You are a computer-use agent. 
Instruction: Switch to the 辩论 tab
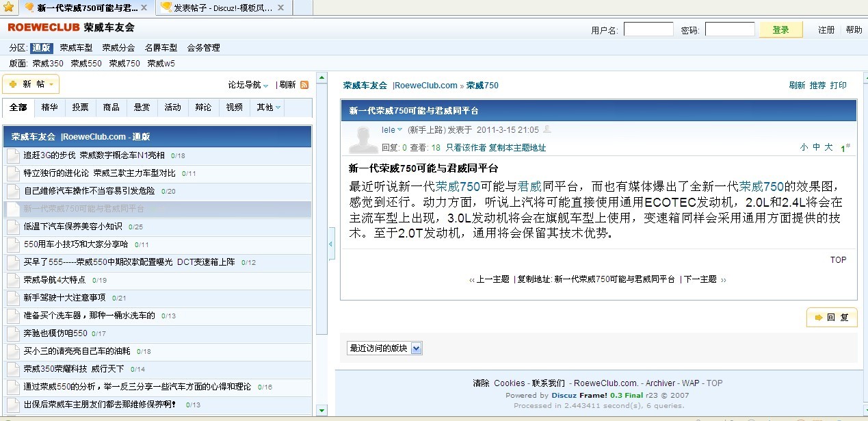[203, 107]
